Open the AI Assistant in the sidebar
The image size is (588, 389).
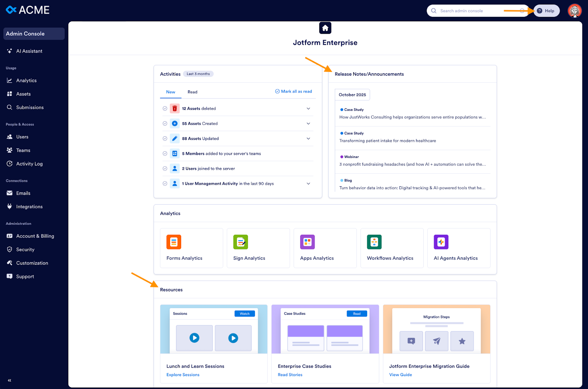pos(29,51)
